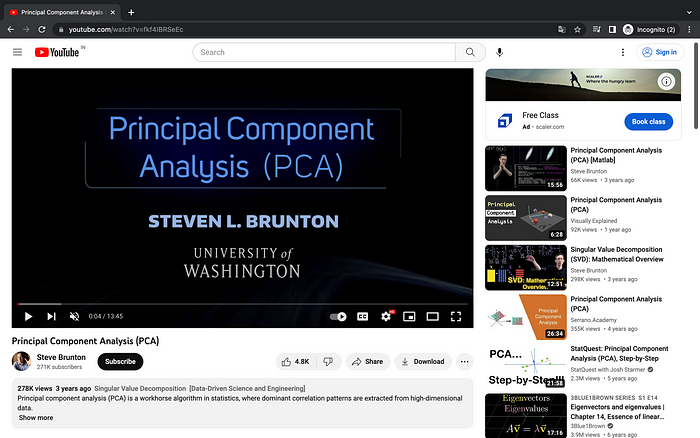Click into the Search input field
This screenshot has height=438, width=700.
324,52
